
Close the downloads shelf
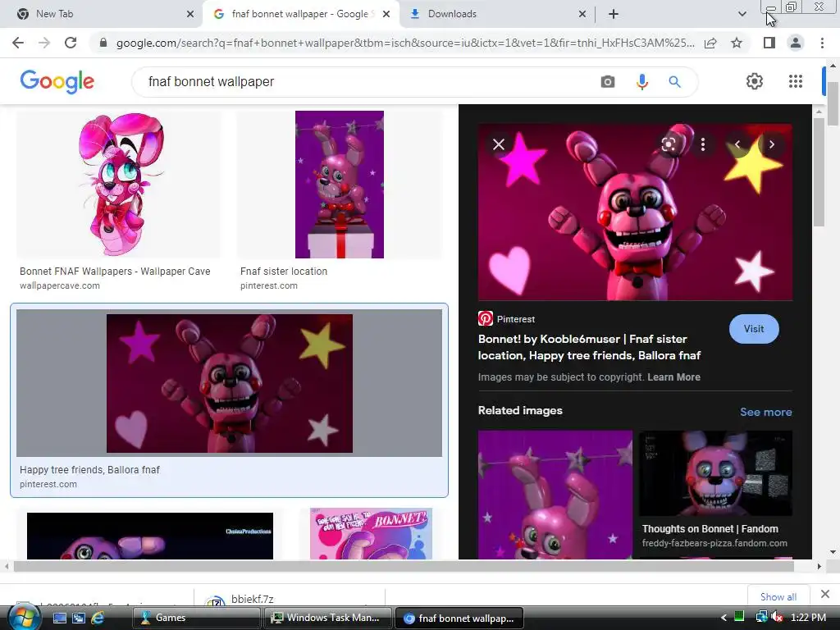(825, 594)
